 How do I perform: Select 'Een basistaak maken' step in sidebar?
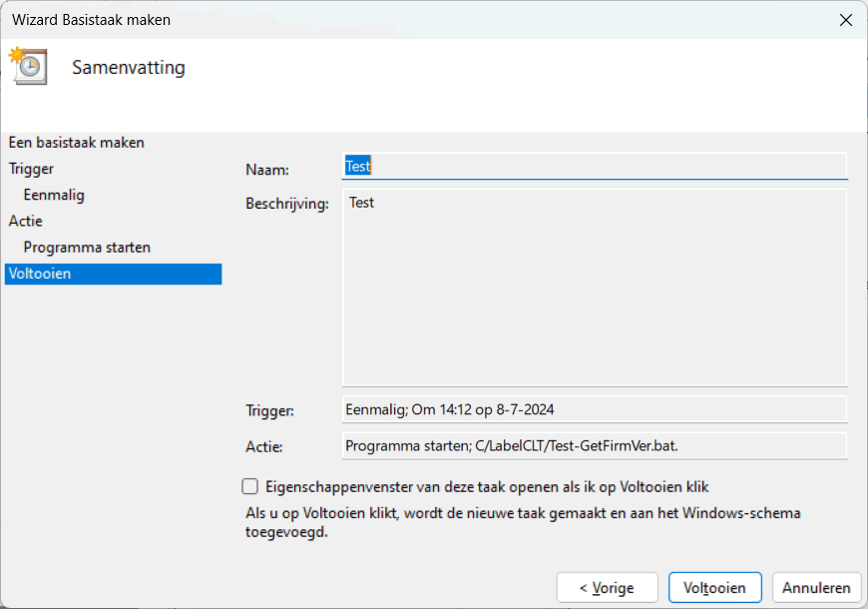[x=77, y=143]
